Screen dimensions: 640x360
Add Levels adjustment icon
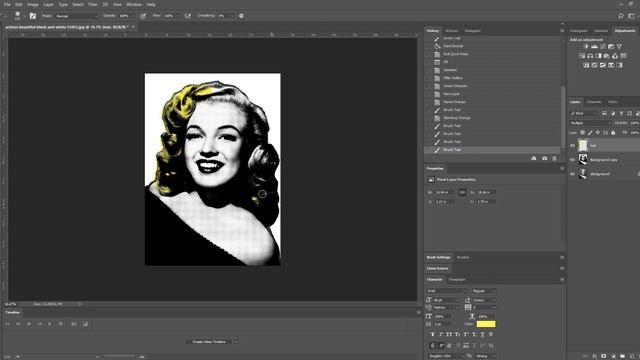(x=594, y=47)
